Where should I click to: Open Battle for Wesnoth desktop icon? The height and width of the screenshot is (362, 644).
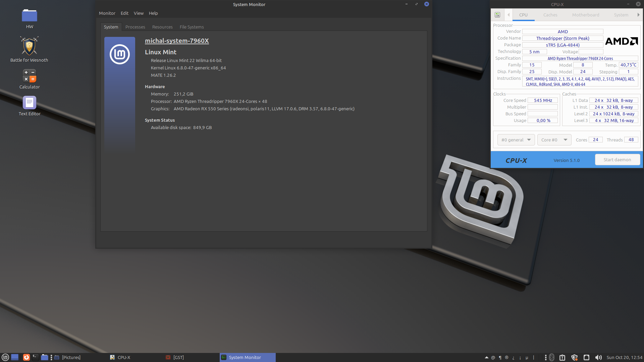pos(29,46)
